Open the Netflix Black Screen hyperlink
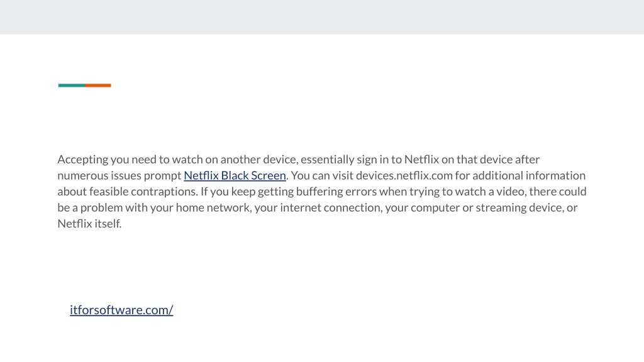The width and height of the screenshot is (644, 362). tap(235, 175)
